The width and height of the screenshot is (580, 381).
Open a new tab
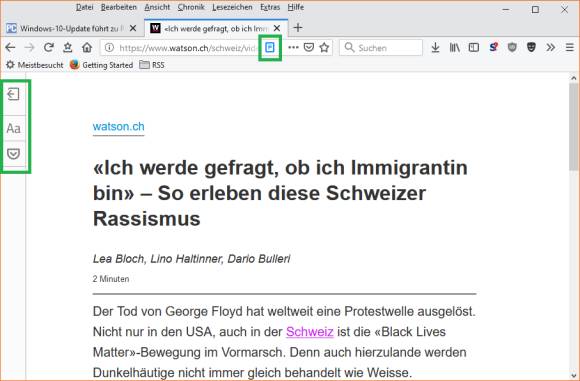point(298,28)
